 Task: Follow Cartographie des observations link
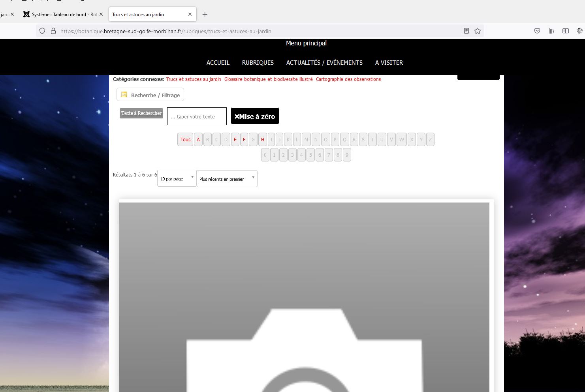[348, 79]
